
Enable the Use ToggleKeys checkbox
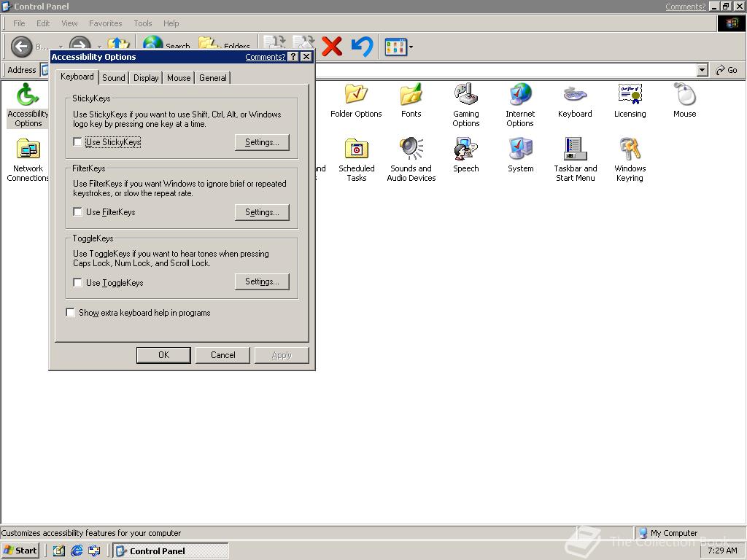tap(77, 282)
